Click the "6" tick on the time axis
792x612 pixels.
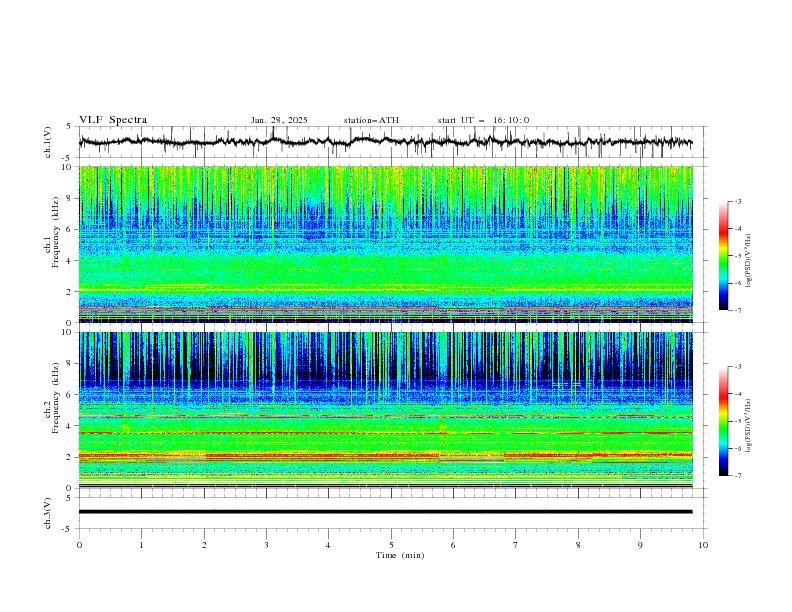point(453,545)
